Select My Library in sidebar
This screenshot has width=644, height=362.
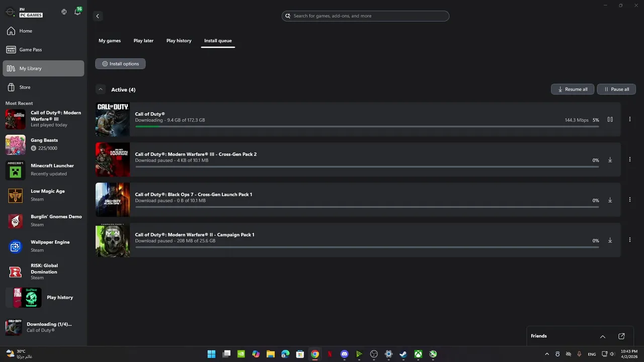coord(43,68)
